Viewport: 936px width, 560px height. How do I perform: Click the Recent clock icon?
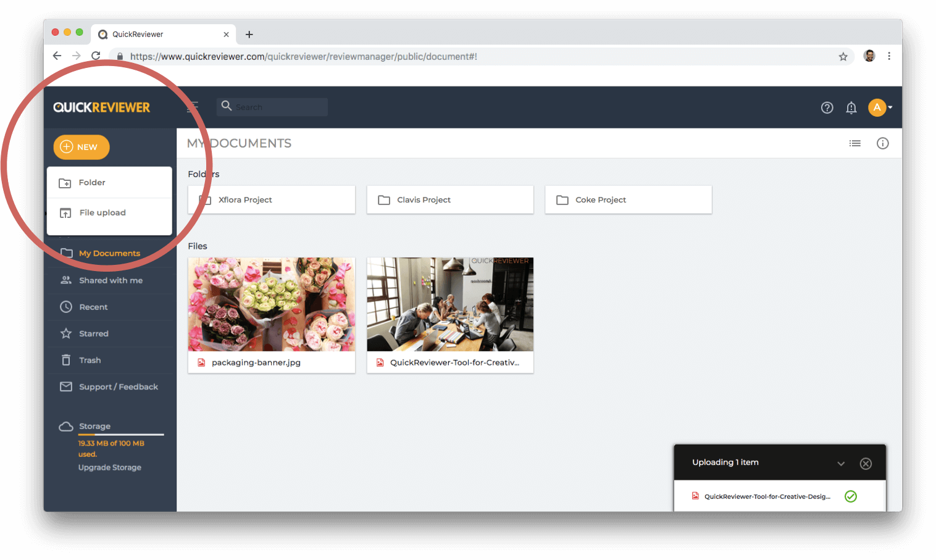pyautogui.click(x=66, y=307)
